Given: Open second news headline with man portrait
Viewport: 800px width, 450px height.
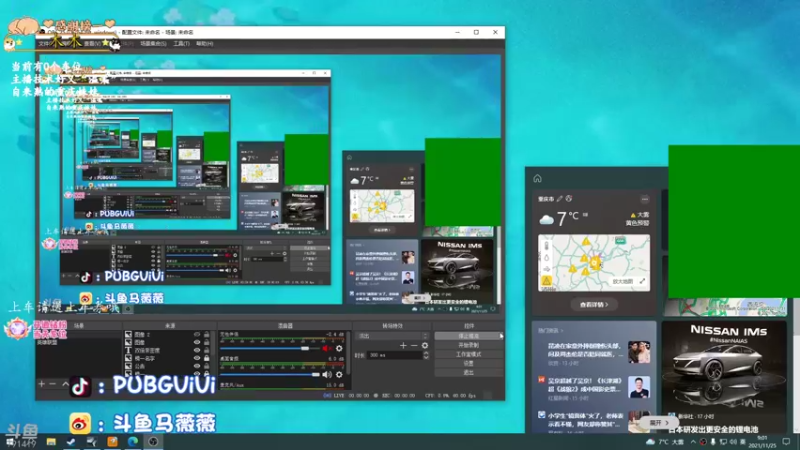Looking at the screenshot, I should click(x=593, y=388).
